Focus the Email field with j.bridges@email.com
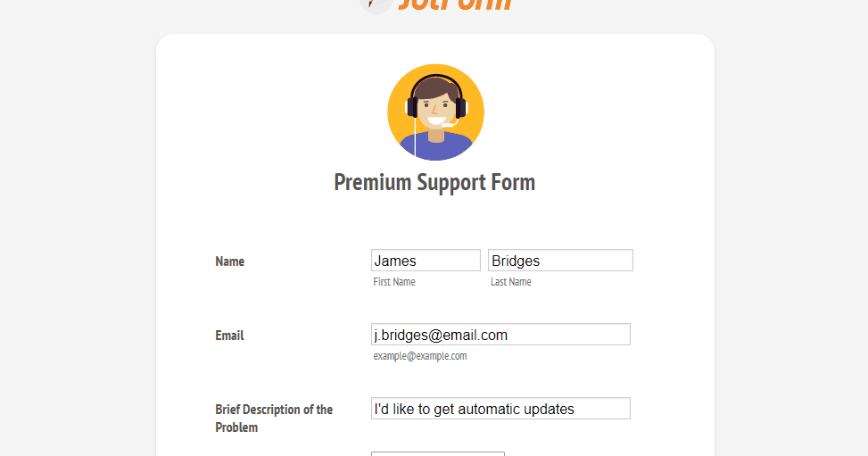 point(500,335)
